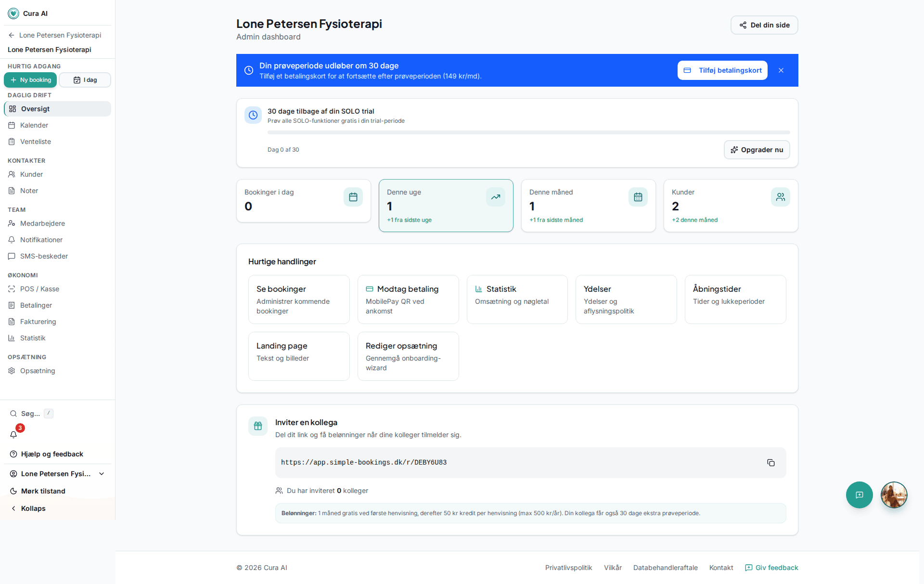
Task: Open the Se bookinger quick action
Action: pyautogui.click(x=299, y=299)
